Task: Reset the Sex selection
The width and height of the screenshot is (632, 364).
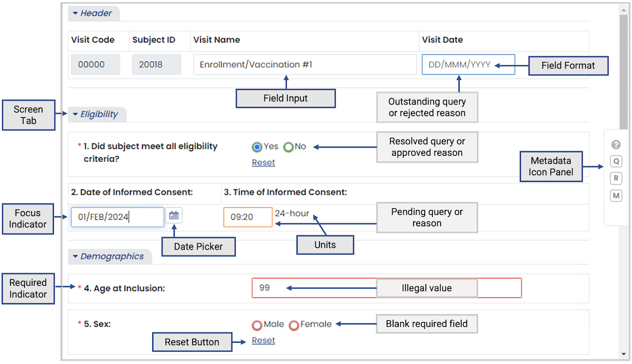Action: coord(263,340)
